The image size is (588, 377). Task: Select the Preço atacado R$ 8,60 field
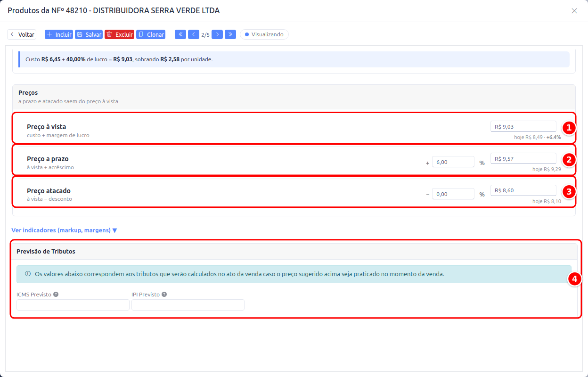[523, 190]
